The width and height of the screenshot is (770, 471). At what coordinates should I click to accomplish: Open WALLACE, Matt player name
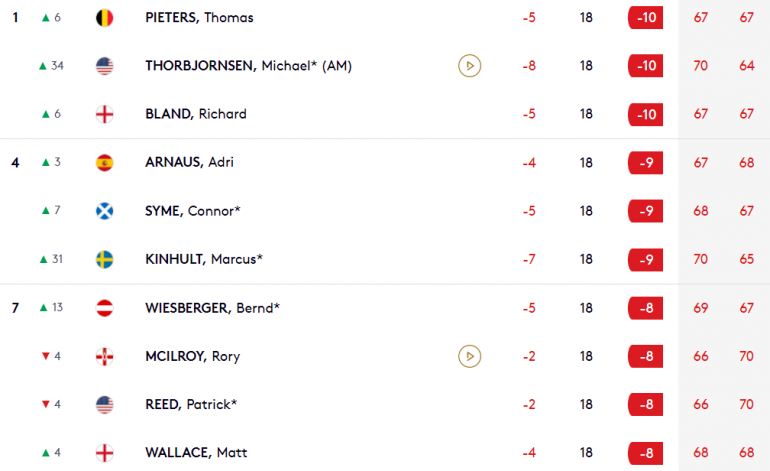click(196, 452)
